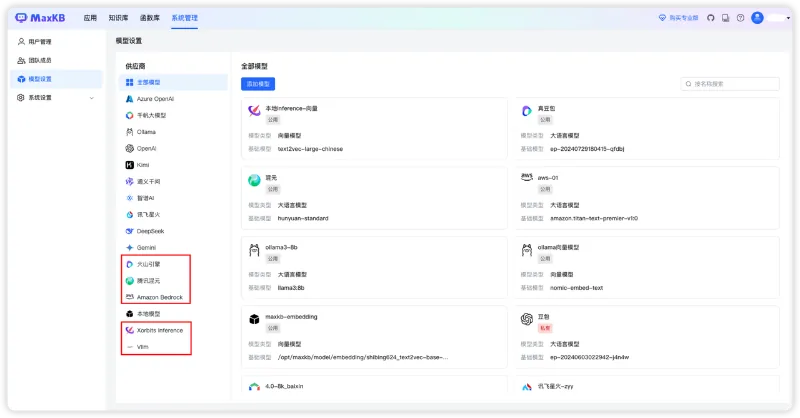
Task: Click the Kimi icon in supplier list
Action: pos(130,165)
